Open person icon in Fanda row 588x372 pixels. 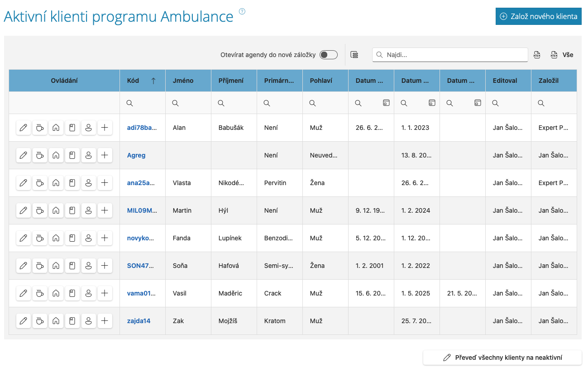click(89, 238)
